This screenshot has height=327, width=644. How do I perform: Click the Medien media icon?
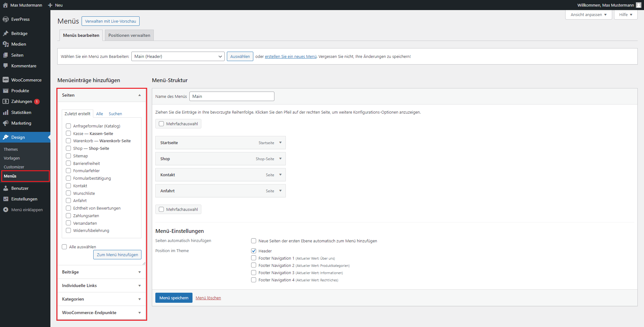pos(6,44)
